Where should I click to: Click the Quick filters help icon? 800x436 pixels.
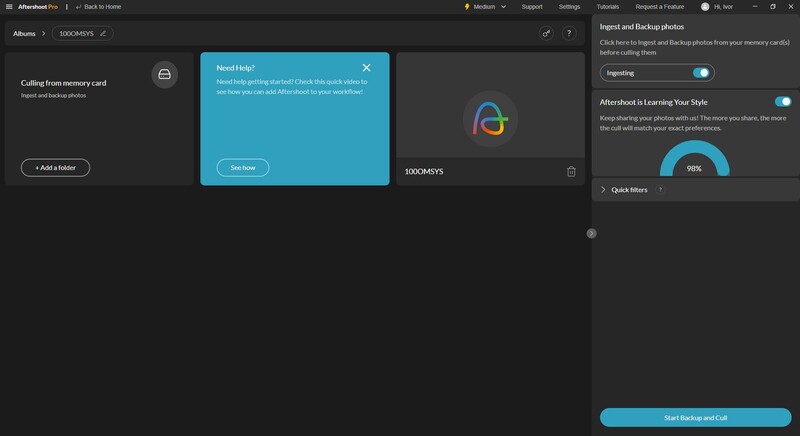coord(660,190)
